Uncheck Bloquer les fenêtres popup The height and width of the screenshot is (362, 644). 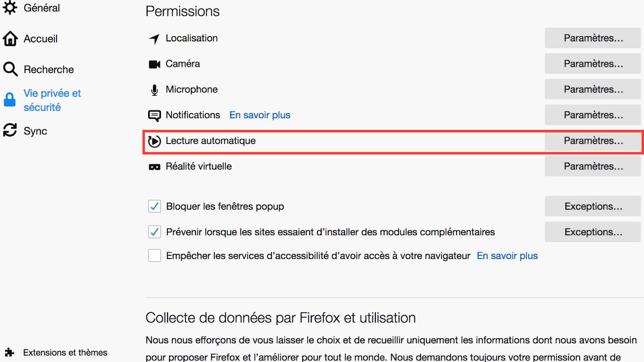154,206
